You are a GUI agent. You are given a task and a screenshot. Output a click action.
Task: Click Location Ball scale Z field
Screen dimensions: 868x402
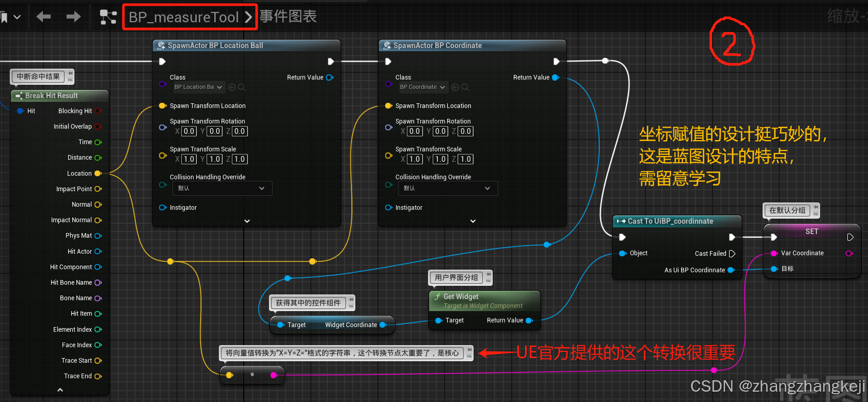240,159
